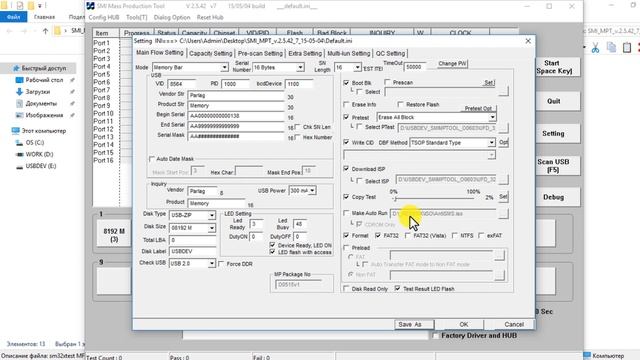Toggle Write CID checkbox

click(x=347, y=142)
